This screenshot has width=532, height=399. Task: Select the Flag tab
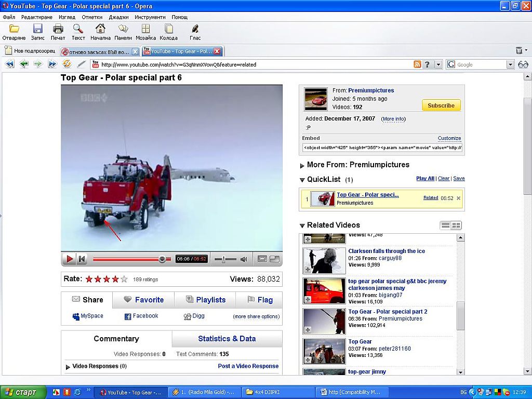[x=259, y=300]
